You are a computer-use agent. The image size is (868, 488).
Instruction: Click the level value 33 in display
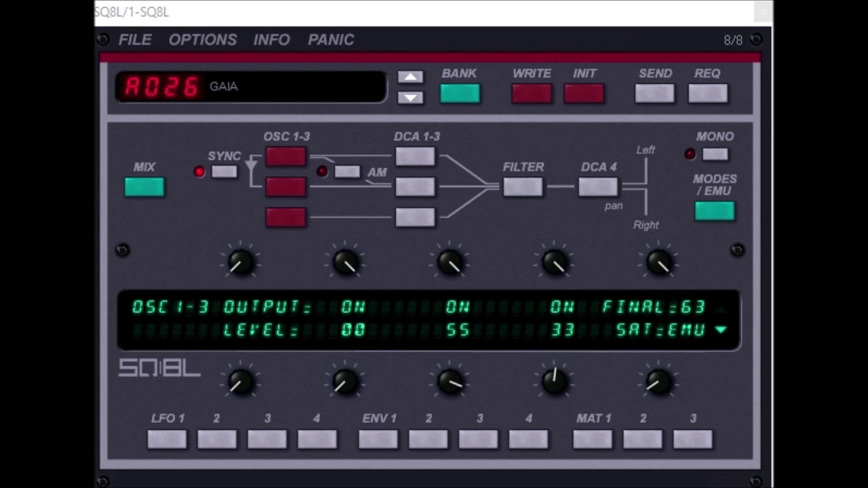(563, 330)
